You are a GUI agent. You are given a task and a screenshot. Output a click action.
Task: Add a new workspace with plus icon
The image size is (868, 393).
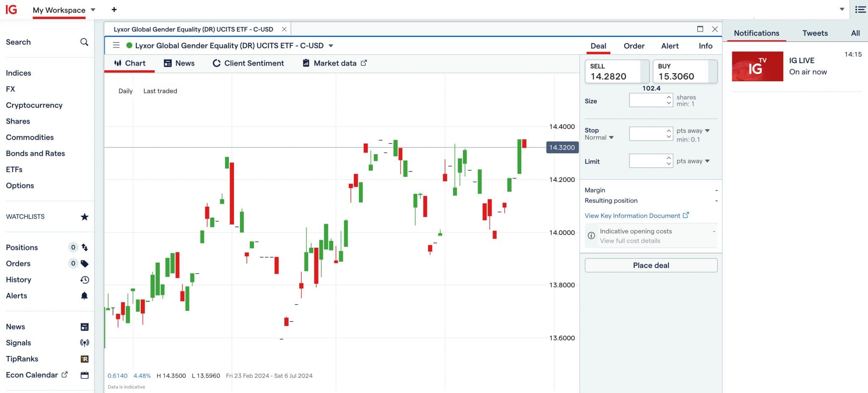(114, 9)
